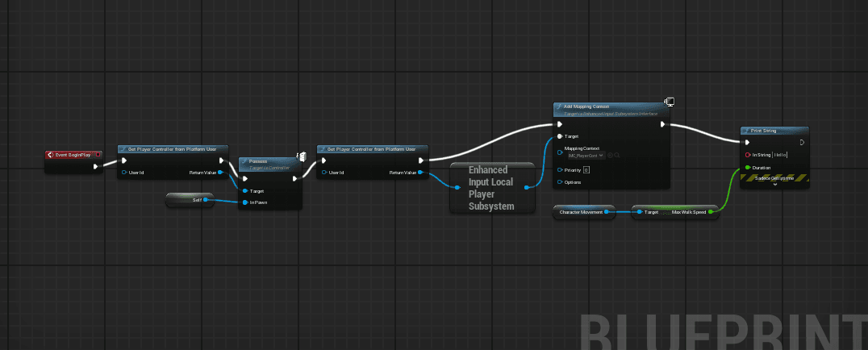Viewport: 868px width, 350px height.
Task: Click the In String pin on Print String
Action: click(x=748, y=155)
